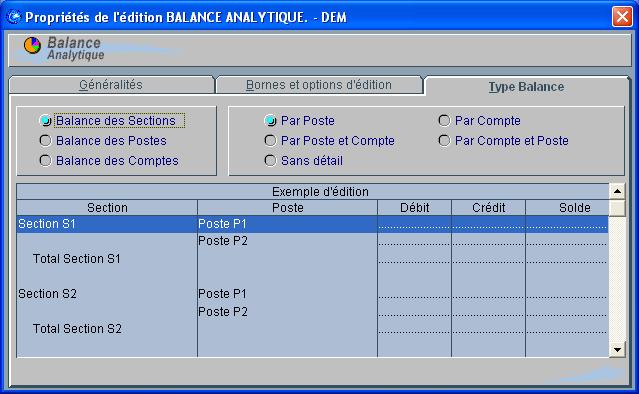Viewport: 639px width, 394px height.
Task: Click the Solde column header
Action: pyautogui.click(x=567, y=208)
